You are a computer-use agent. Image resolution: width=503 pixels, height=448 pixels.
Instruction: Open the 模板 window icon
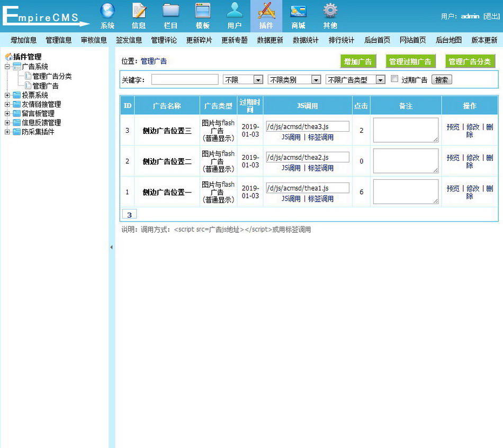(202, 11)
